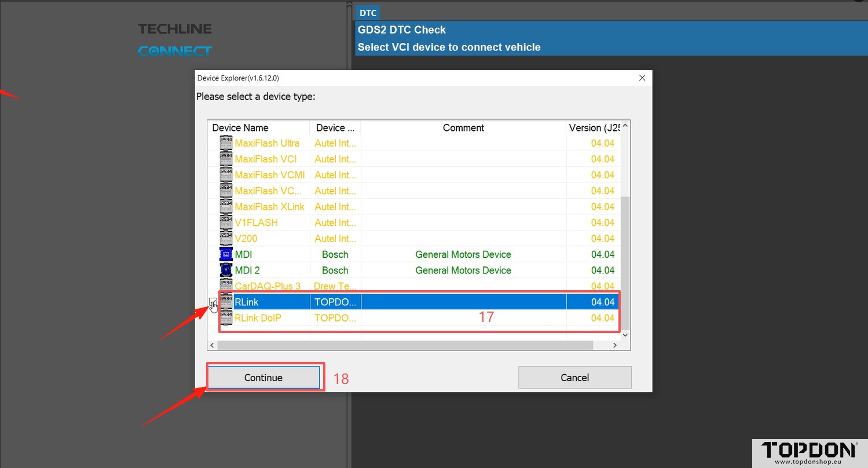Click the V1FLASH J2534 device icon
The image size is (868, 468).
[226, 222]
